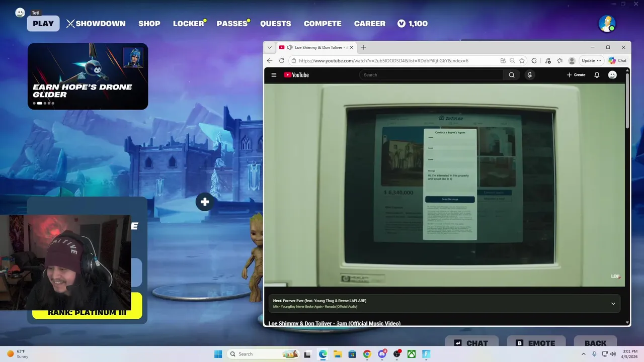644x362 pixels.
Task: Go to YouTube home via logo
Action: [x=296, y=75]
